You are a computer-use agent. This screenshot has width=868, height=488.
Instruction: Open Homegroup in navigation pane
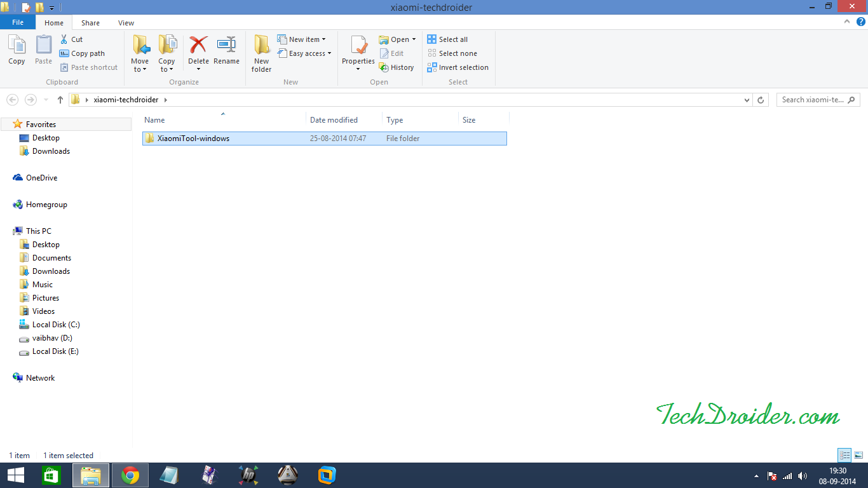point(46,205)
